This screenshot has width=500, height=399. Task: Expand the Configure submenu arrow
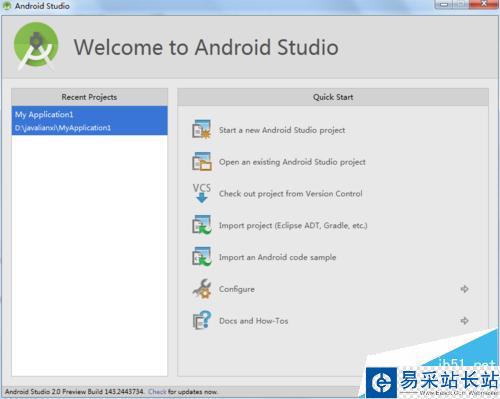click(x=464, y=289)
